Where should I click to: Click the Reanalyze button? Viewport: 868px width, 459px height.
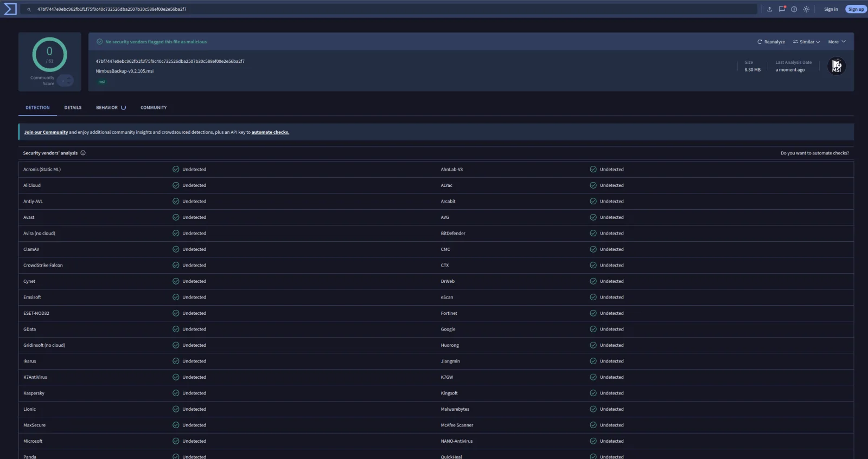771,42
